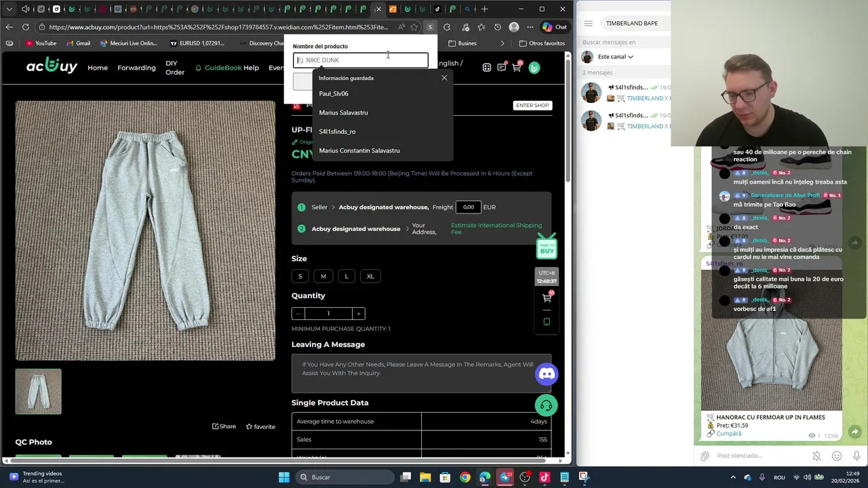Open the EURUSD bookmark
Viewport: 868px width, 488px height.
point(197,43)
